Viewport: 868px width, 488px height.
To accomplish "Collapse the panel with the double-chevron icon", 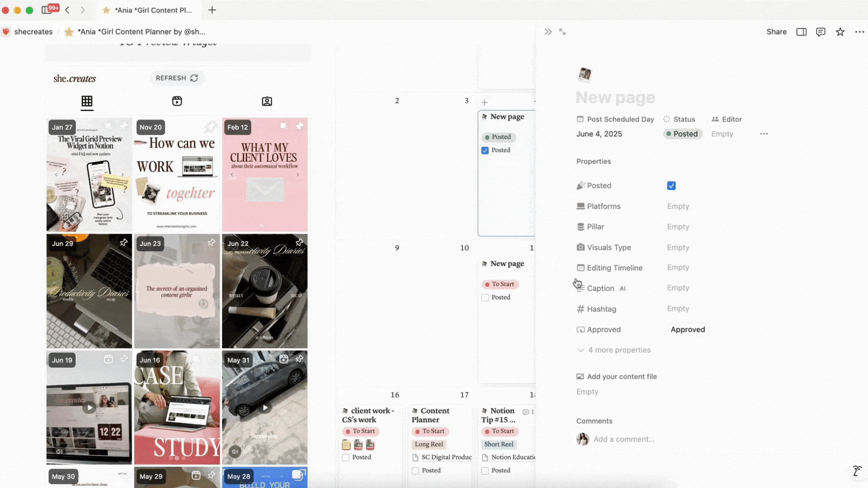I will point(548,32).
